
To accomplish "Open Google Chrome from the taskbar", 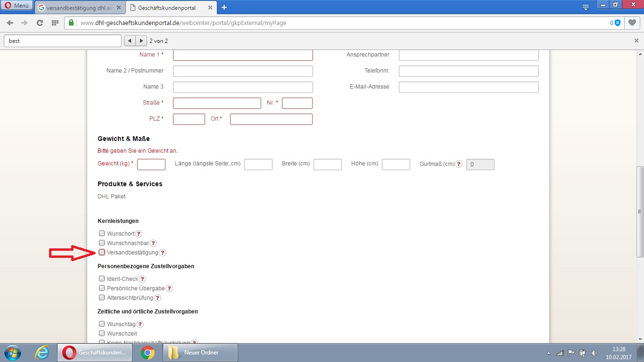I will (x=148, y=353).
